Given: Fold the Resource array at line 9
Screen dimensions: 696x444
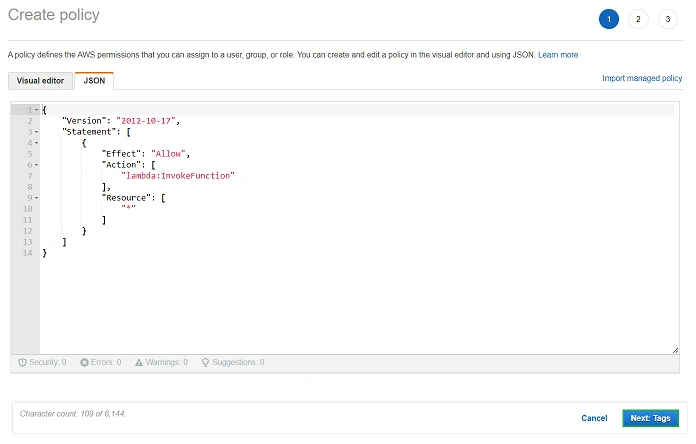Looking at the screenshot, I should tap(35, 197).
